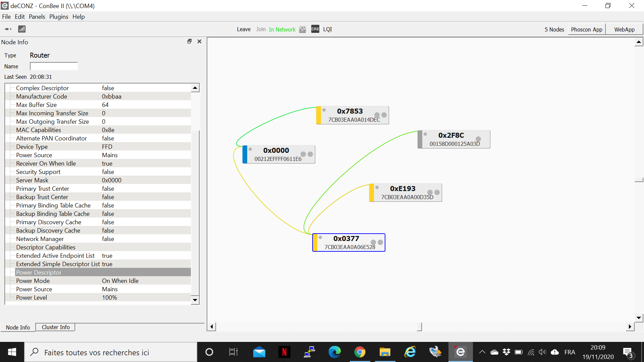This screenshot has height=362, width=644.
Task: Float the Node Info panel
Action: [x=190, y=42]
